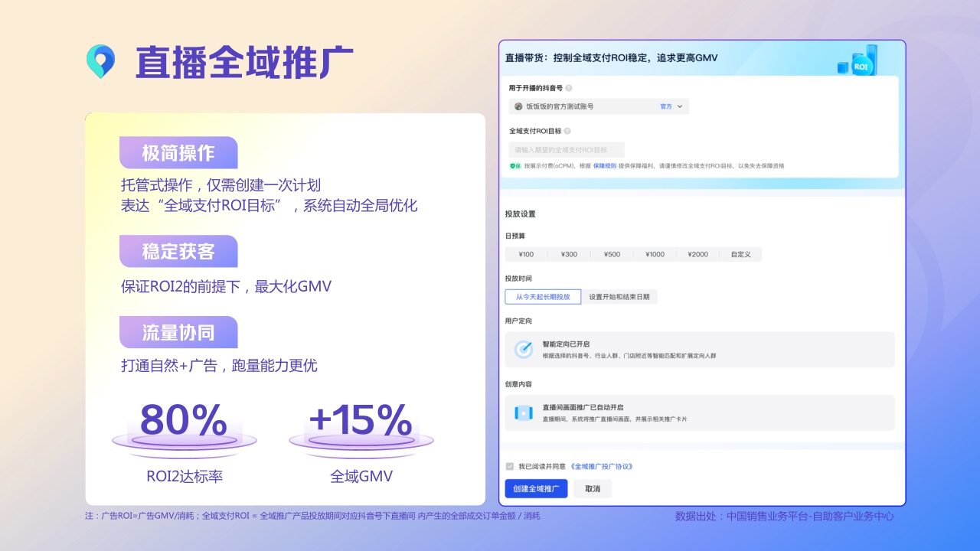Open the 保障规则 link

coord(605,165)
